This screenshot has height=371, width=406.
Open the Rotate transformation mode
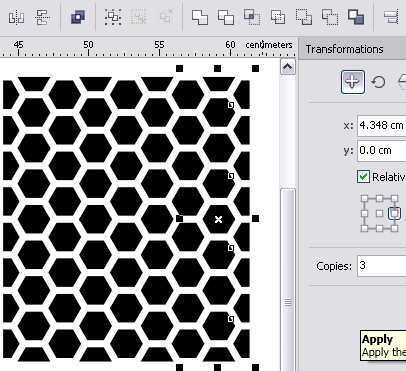coord(378,82)
